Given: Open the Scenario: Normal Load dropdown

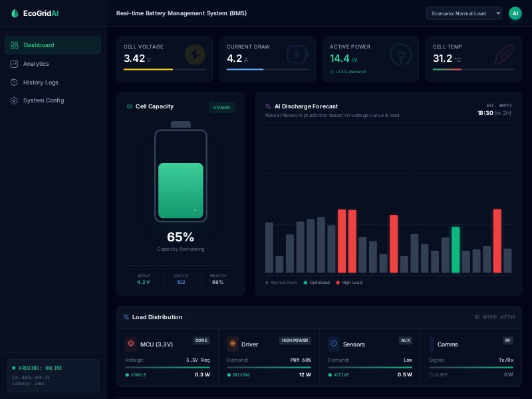Looking at the screenshot, I should (464, 13).
